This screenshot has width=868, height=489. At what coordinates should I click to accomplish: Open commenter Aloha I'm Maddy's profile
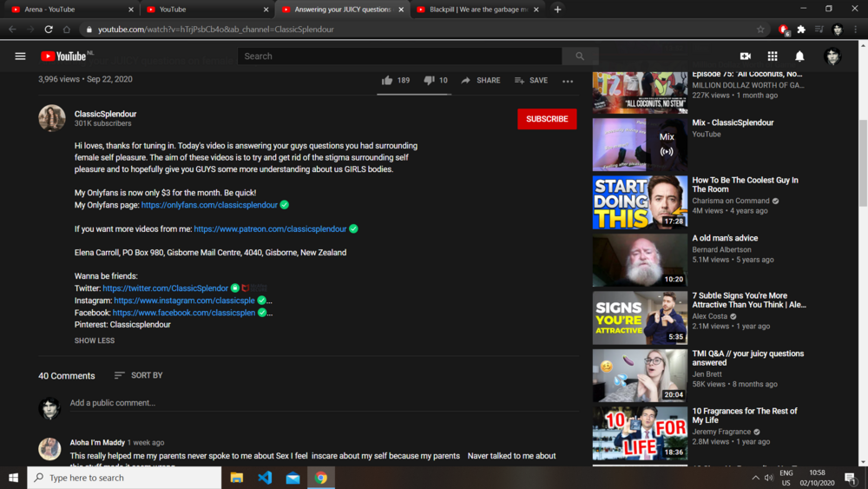[x=97, y=442]
